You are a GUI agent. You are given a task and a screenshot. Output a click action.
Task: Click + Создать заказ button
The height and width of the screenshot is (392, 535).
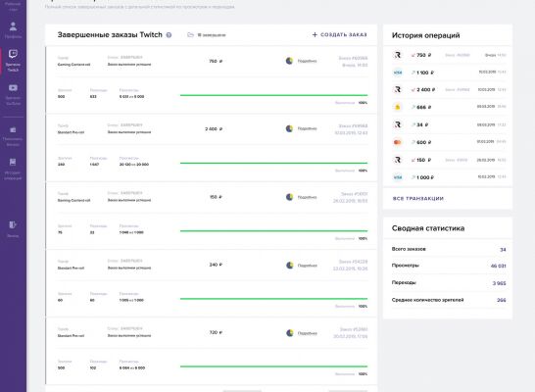339,35
